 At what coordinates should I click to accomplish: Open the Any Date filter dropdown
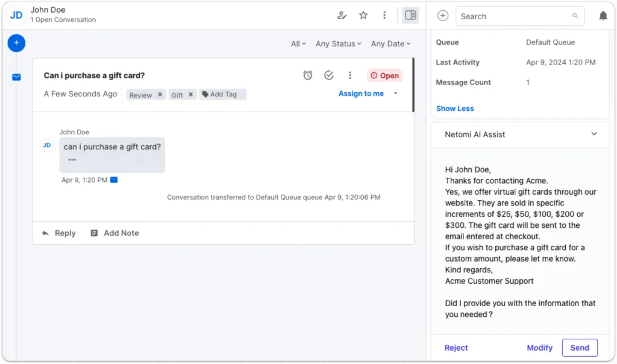(390, 43)
